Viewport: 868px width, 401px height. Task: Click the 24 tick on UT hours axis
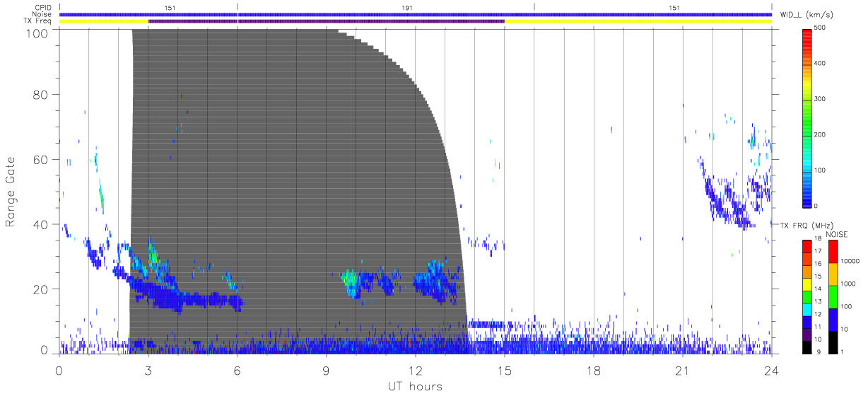[x=772, y=371]
